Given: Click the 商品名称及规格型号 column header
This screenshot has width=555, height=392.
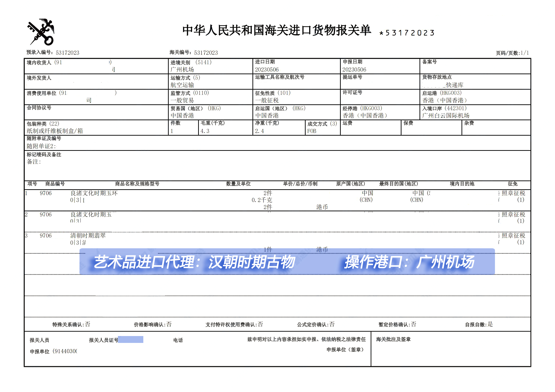Looking at the screenshot, I should pyautogui.click(x=137, y=184).
